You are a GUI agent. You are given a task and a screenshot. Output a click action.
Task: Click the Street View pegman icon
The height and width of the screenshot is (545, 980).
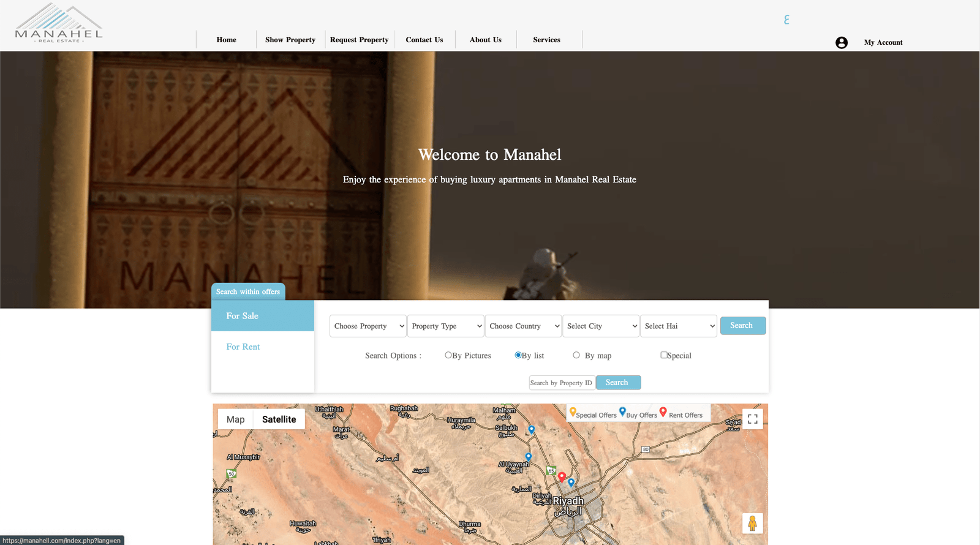coord(753,524)
